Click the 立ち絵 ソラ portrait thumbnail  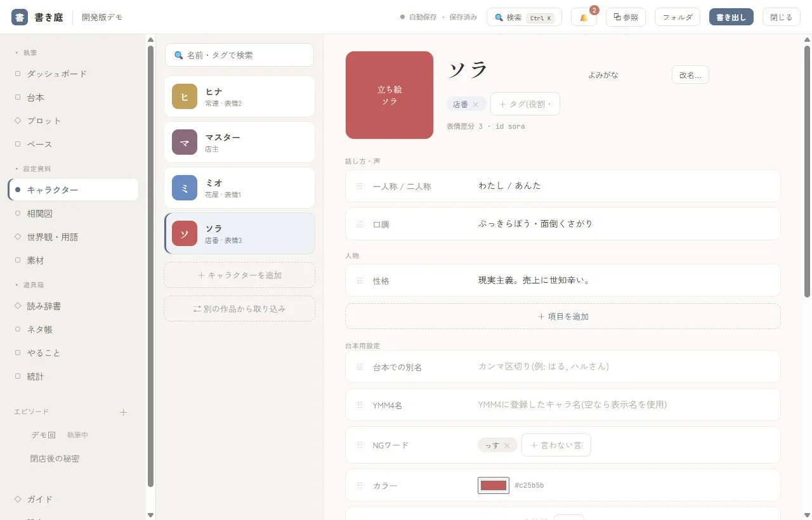click(x=390, y=95)
